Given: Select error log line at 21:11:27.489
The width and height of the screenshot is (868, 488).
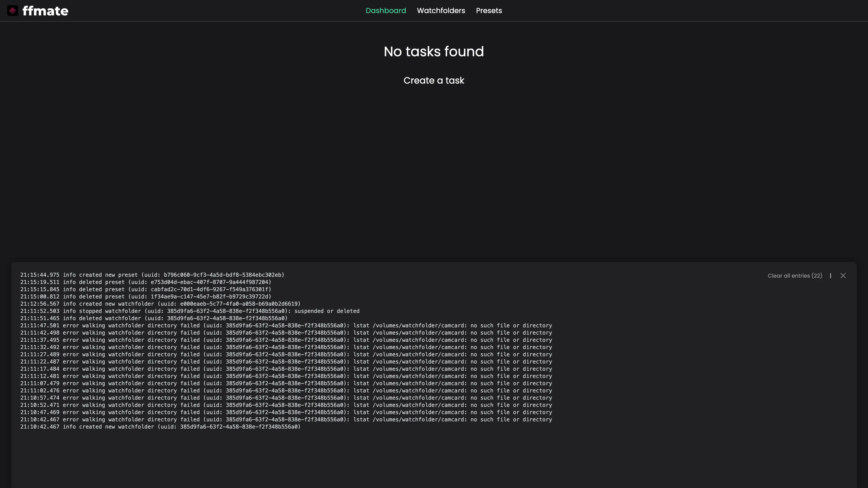Looking at the screenshot, I should tap(286, 355).
